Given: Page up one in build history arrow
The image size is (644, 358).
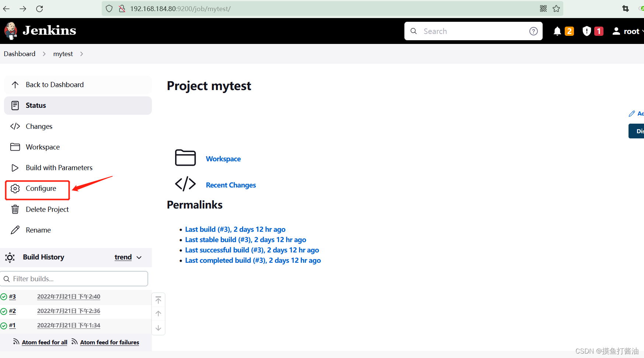Looking at the screenshot, I should (159, 313).
